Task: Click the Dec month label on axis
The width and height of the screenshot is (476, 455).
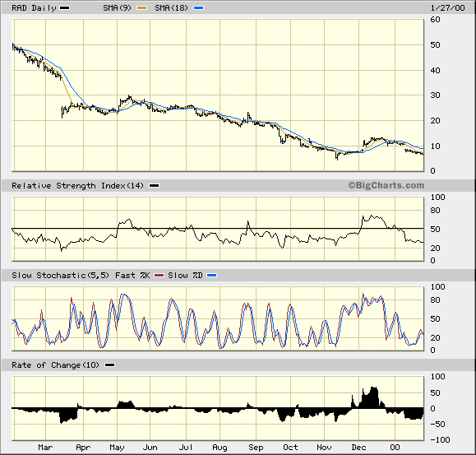Action: 358,448
